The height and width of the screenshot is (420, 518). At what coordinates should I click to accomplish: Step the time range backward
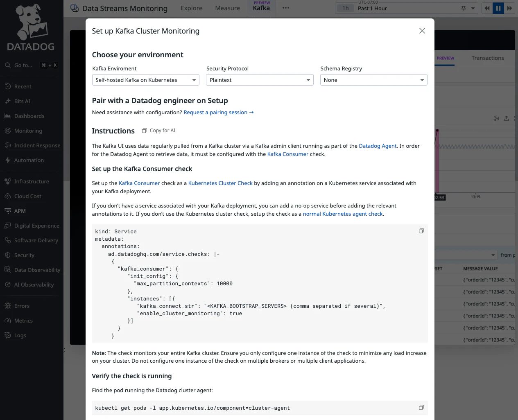(x=487, y=8)
